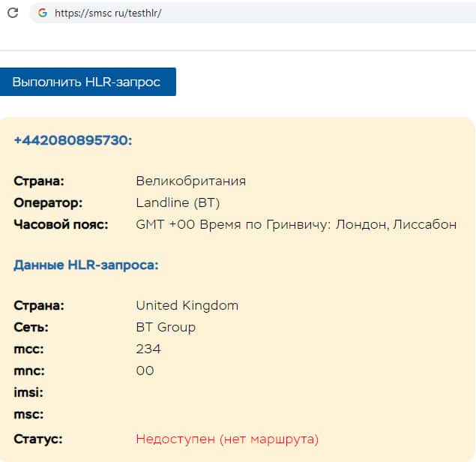
Task: Select the BT Group network value
Action: 166,327
